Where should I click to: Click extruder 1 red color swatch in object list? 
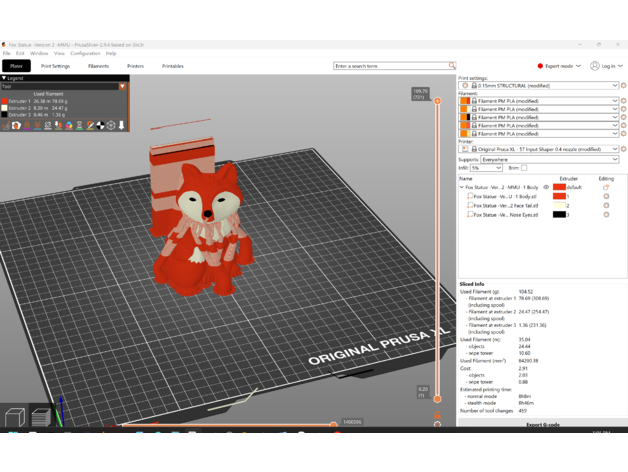point(559,196)
